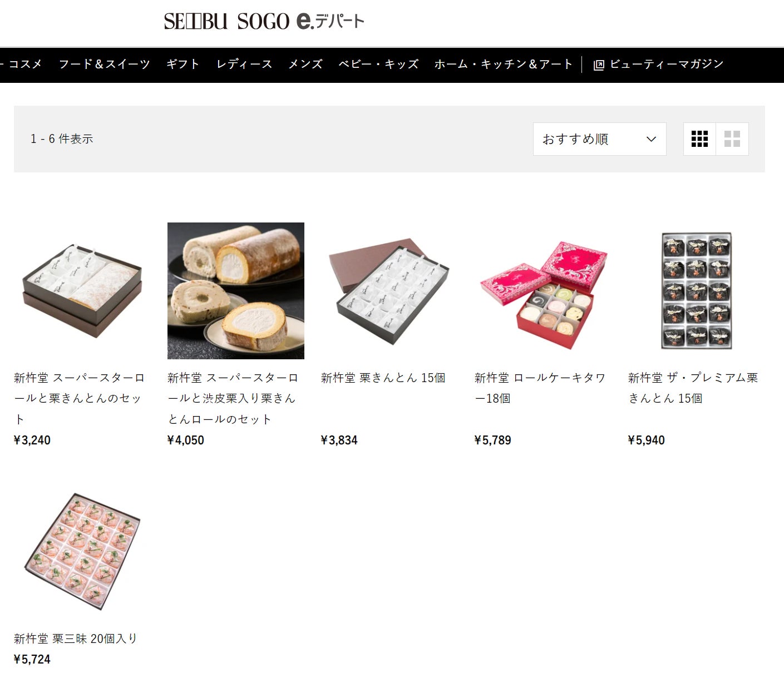Image resolution: width=784 pixels, height=678 pixels.
Task: Switch to large grid view icon
Action: click(x=732, y=139)
